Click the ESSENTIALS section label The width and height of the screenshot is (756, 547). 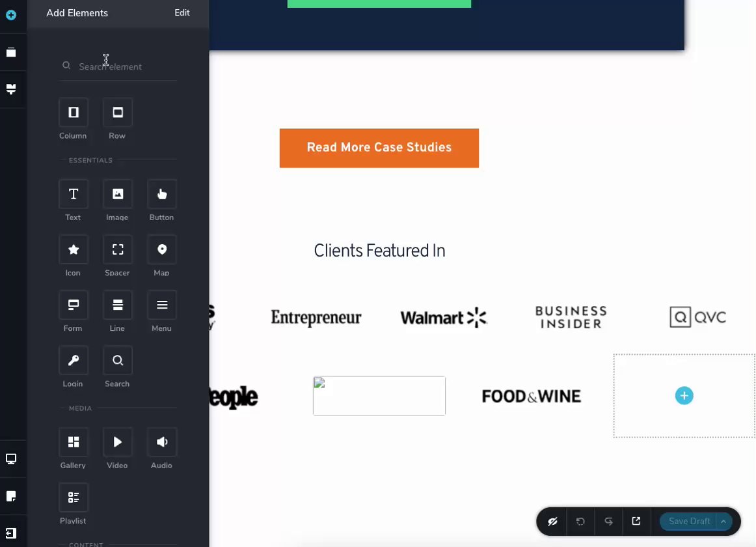(90, 160)
